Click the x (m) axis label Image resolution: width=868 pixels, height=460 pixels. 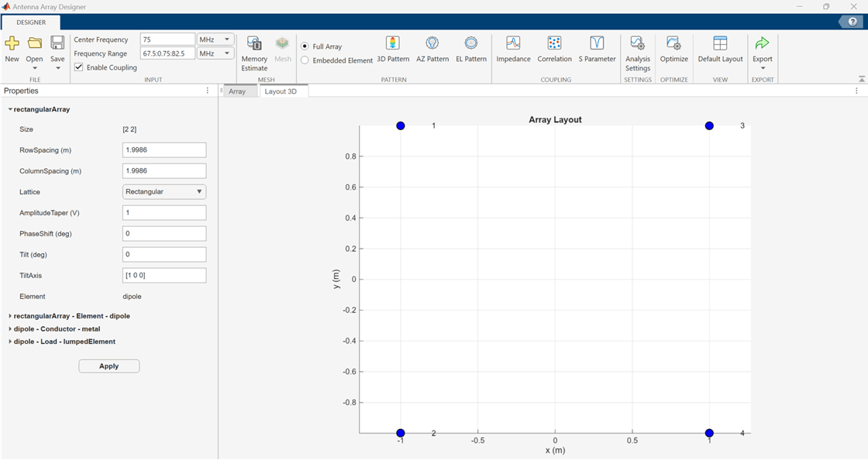tap(555, 450)
